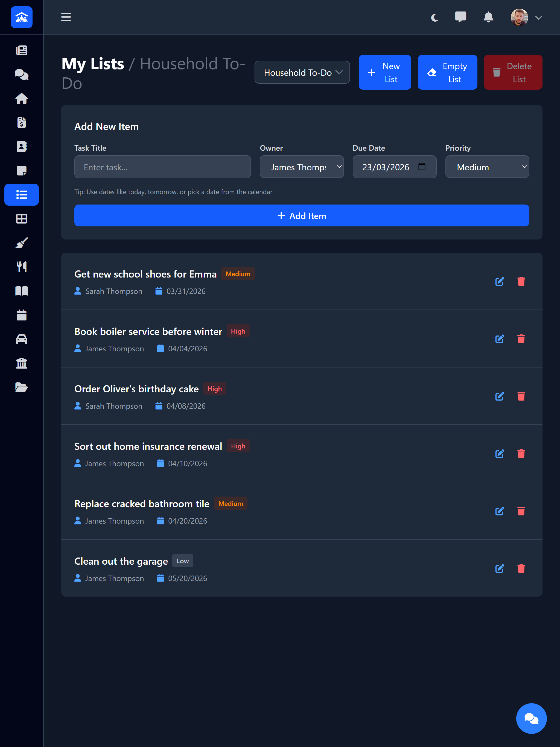The height and width of the screenshot is (747, 560).
Task: Open the contacts icon in sidebar
Action: point(21,147)
